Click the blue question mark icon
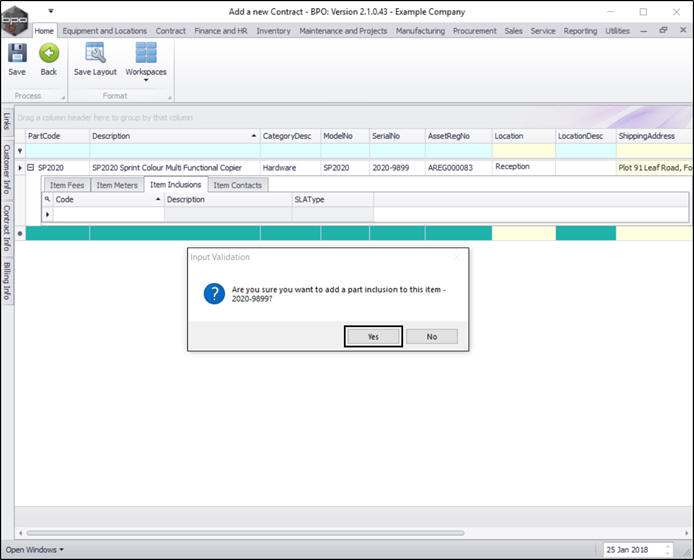This screenshot has height=560, width=694. click(214, 294)
